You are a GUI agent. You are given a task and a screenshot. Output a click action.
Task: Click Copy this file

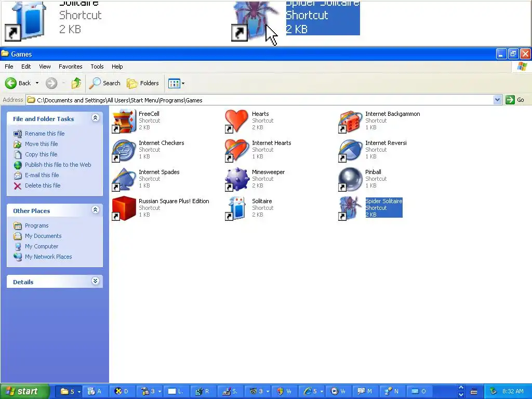(41, 154)
